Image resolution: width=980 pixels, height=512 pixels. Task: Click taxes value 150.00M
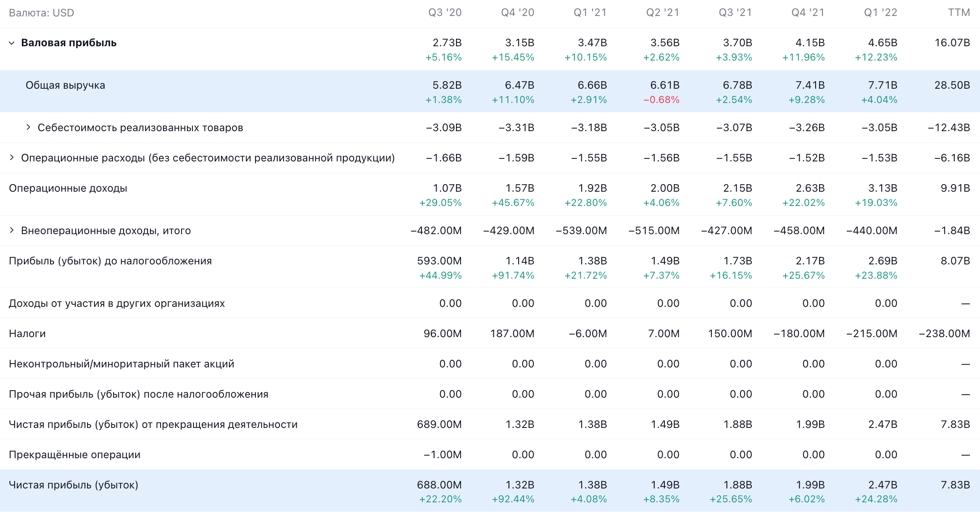730,333
